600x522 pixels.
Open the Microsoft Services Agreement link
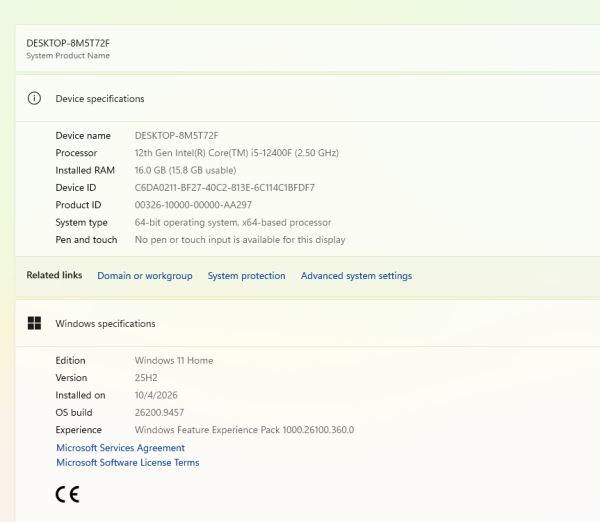[x=121, y=448]
